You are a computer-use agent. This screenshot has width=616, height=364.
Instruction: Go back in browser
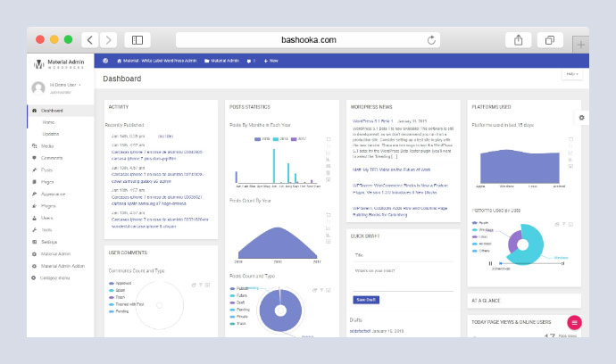coord(90,40)
